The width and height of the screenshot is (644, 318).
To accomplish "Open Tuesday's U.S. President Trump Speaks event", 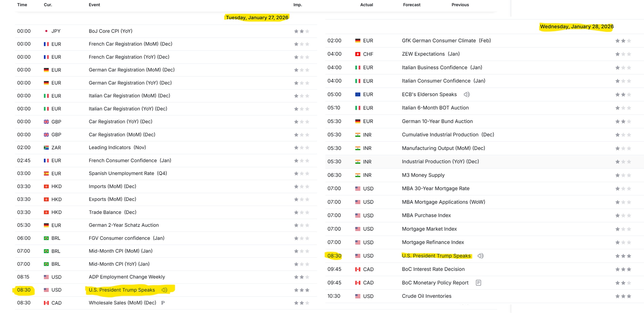I will [122, 290].
